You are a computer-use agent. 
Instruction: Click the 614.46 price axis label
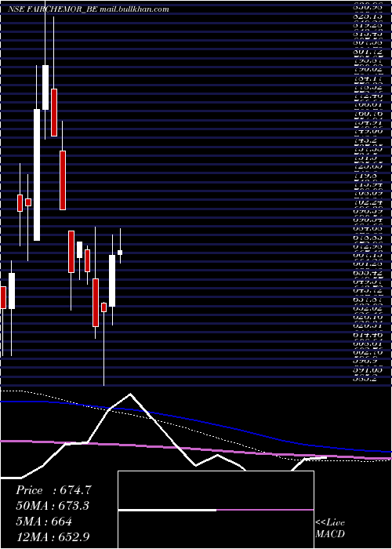(368, 335)
